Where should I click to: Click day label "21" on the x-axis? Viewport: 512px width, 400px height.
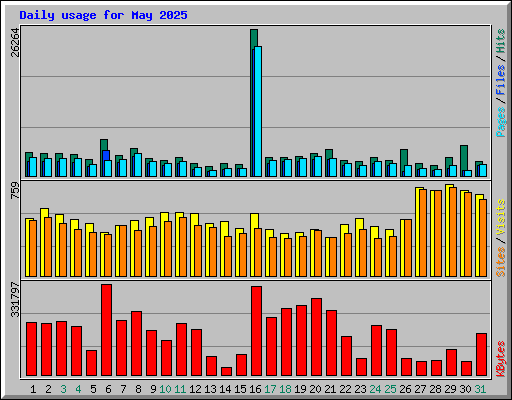pyautogui.click(x=330, y=389)
